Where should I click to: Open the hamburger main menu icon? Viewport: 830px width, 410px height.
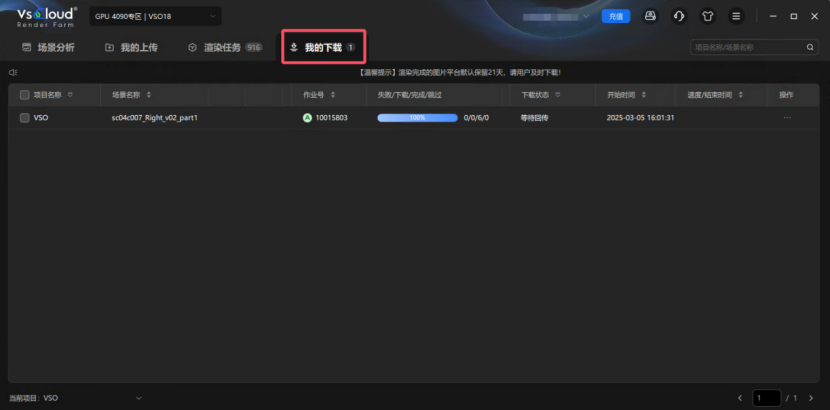(x=736, y=16)
